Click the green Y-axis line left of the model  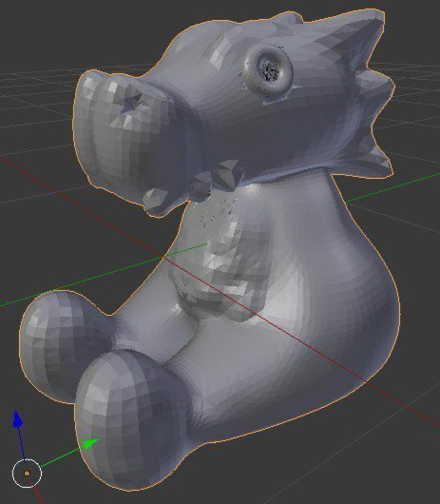pyautogui.click(x=82, y=283)
